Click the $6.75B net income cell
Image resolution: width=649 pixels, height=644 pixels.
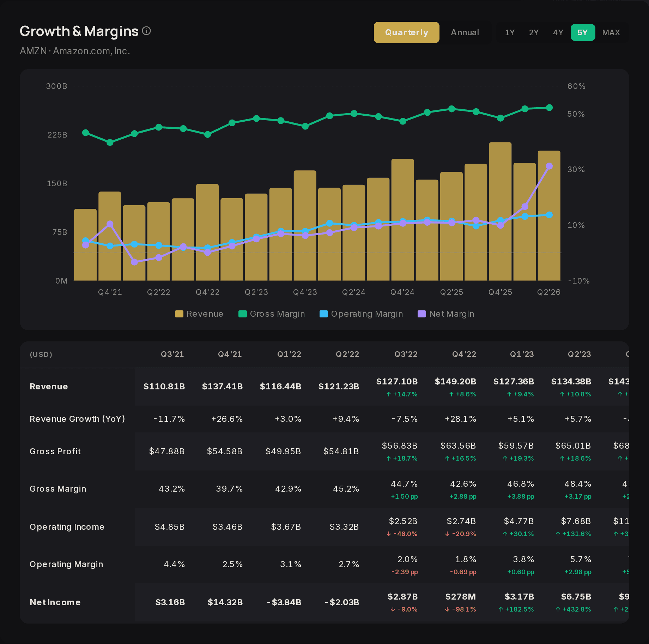(x=576, y=597)
